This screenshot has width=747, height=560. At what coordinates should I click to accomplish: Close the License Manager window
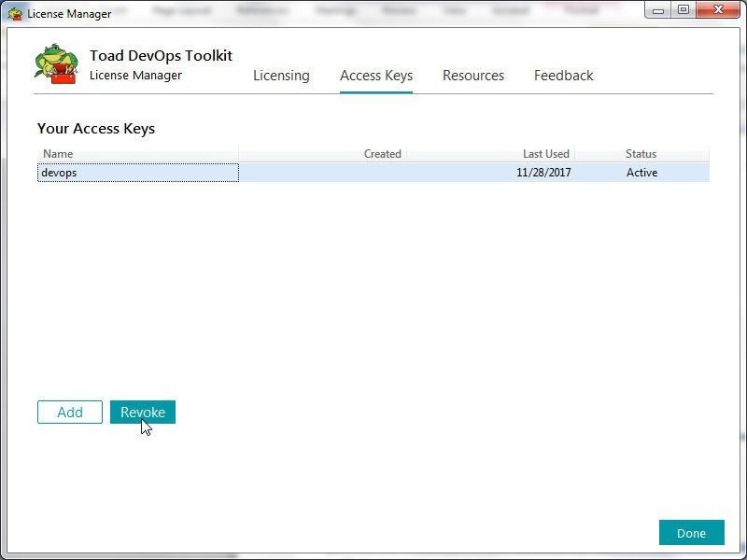718,10
